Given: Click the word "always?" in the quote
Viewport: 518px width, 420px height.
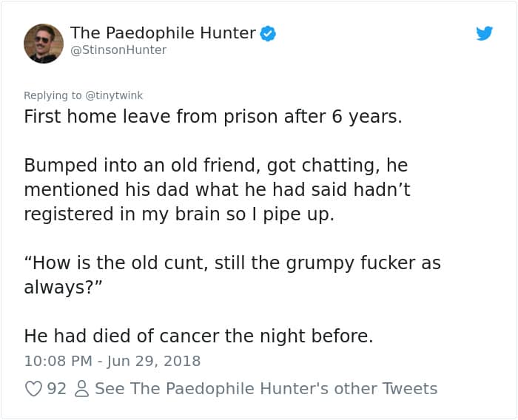Looking at the screenshot, I should (x=57, y=287).
